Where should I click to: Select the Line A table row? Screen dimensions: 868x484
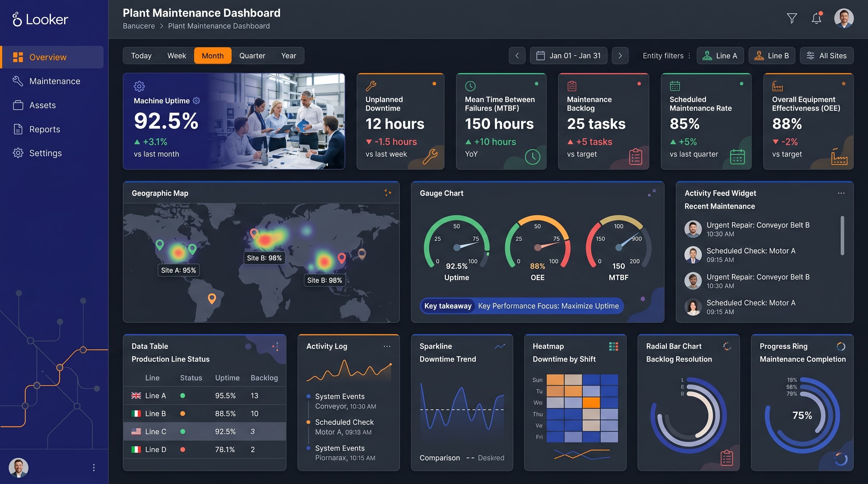pos(204,395)
